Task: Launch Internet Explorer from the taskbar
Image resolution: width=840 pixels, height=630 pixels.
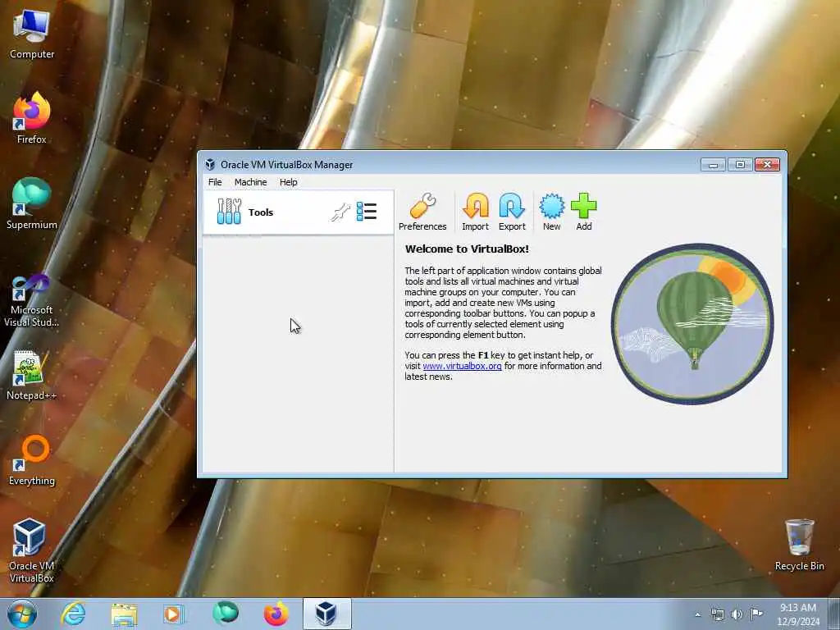Action: [x=73, y=614]
